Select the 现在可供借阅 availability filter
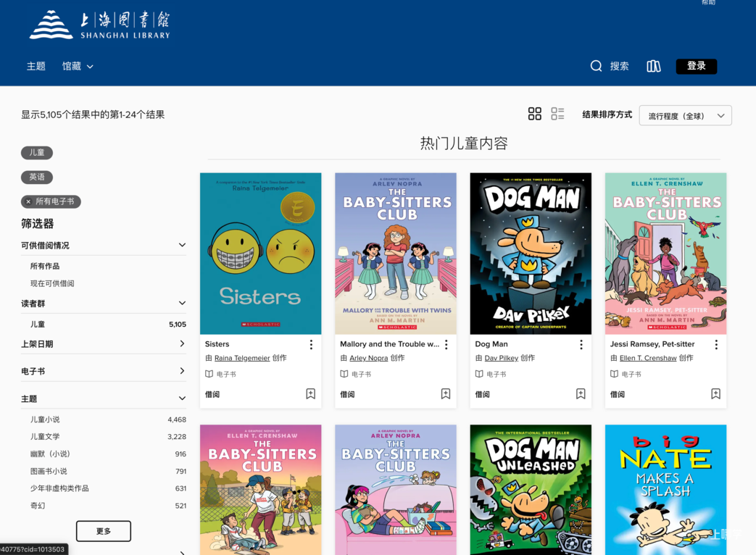 52,283
